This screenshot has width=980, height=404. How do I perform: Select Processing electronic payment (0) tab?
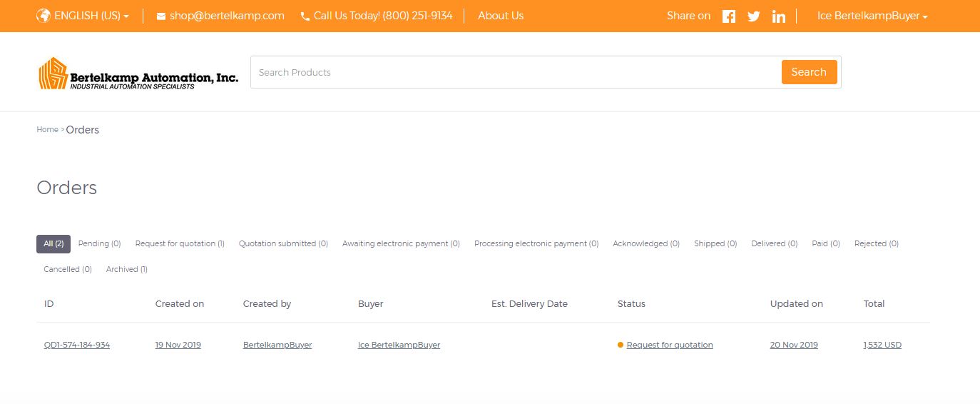point(536,243)
